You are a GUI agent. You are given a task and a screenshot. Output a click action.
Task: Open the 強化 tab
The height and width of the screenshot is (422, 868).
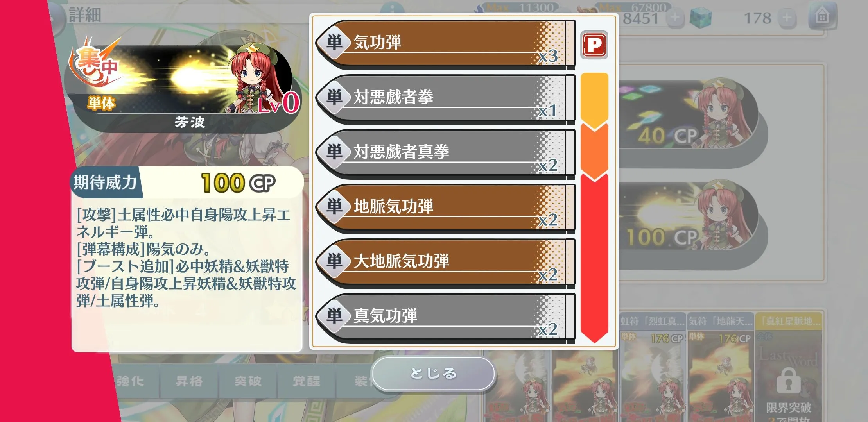pos(130,381)
